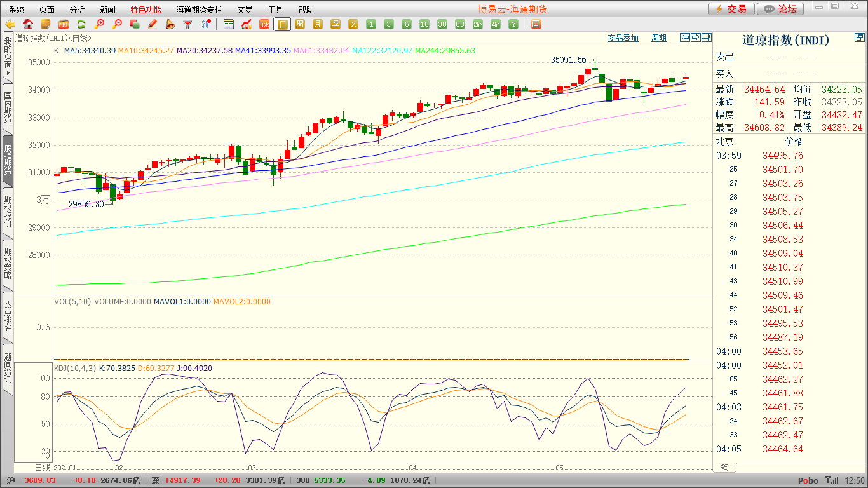Click the KDJ(10,4,3) indicator label
This screenshot has height=488, width=868.
(75, 368)
